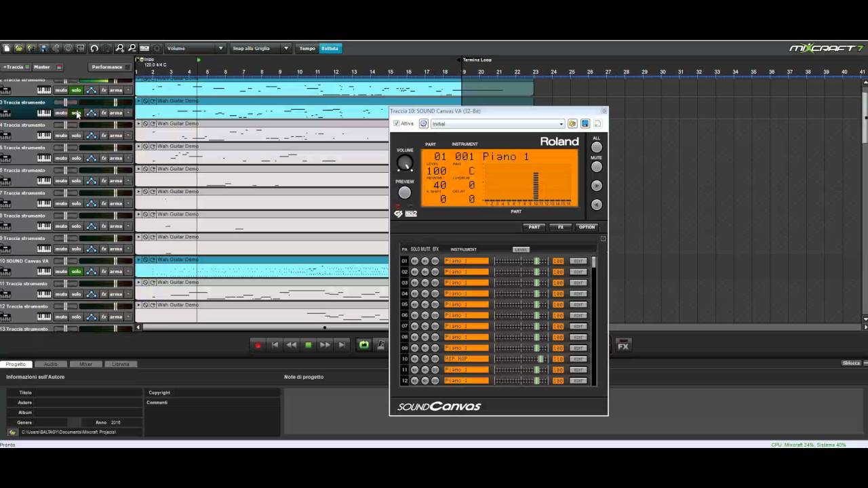Mute track 11 Traccia strumento
Image resolution: width=868 pixels, height=488 pixels.
[x=61, y=294]
